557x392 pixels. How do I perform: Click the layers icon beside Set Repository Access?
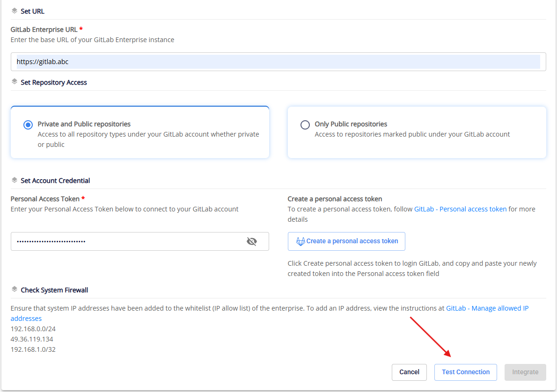click(x=15, y=82)
